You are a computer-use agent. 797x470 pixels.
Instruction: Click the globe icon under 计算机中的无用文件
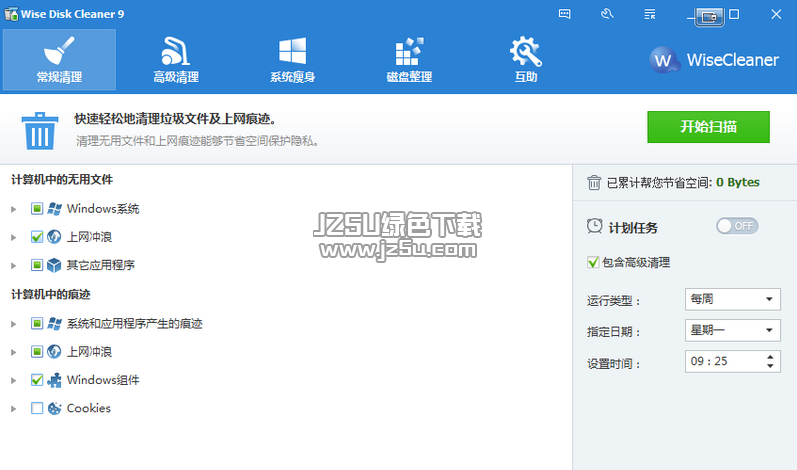coord(54,237)
